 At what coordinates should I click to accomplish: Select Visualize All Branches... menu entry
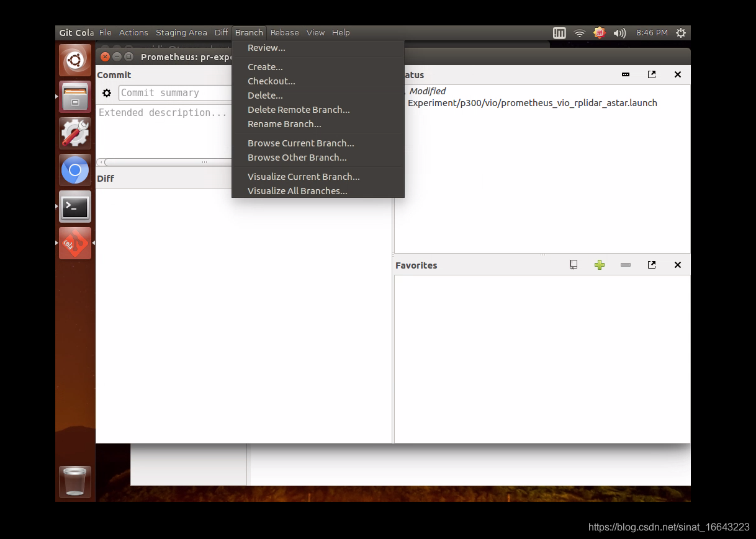(318, 191)
